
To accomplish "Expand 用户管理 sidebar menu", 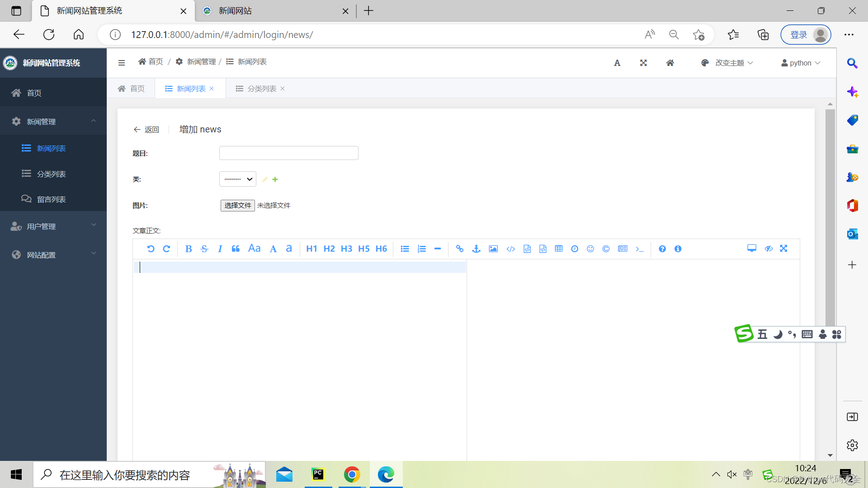I will [53, 226].
